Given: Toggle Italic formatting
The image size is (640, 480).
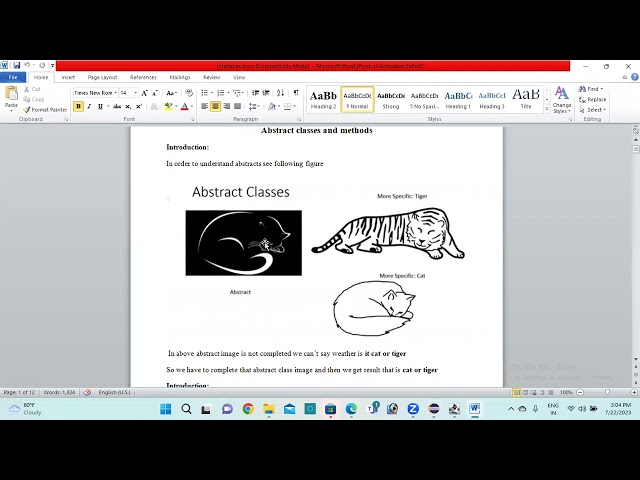Looking at the screenshot, I should (89, 107).
